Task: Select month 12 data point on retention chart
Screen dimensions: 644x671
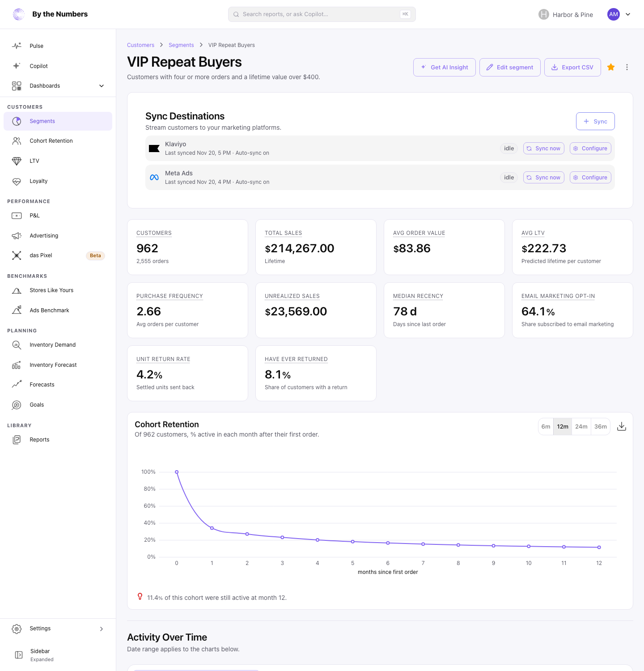Action: click(x=599, y=548)
